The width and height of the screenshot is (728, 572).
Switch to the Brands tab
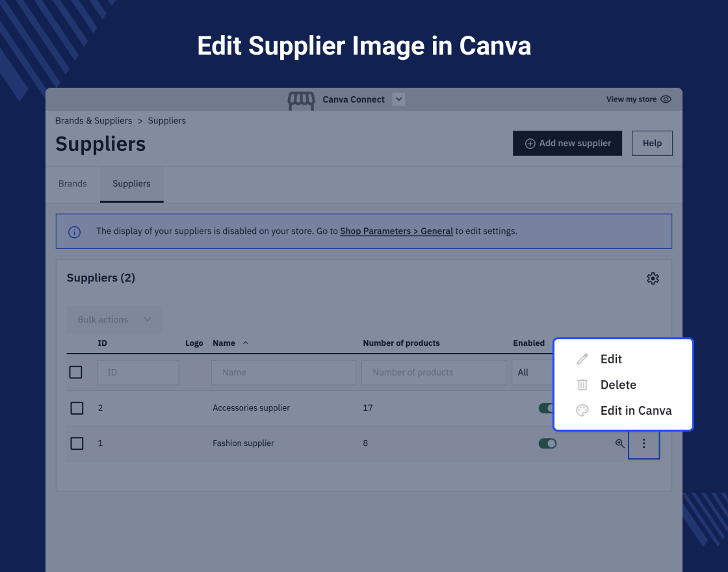tap(72, 184)
